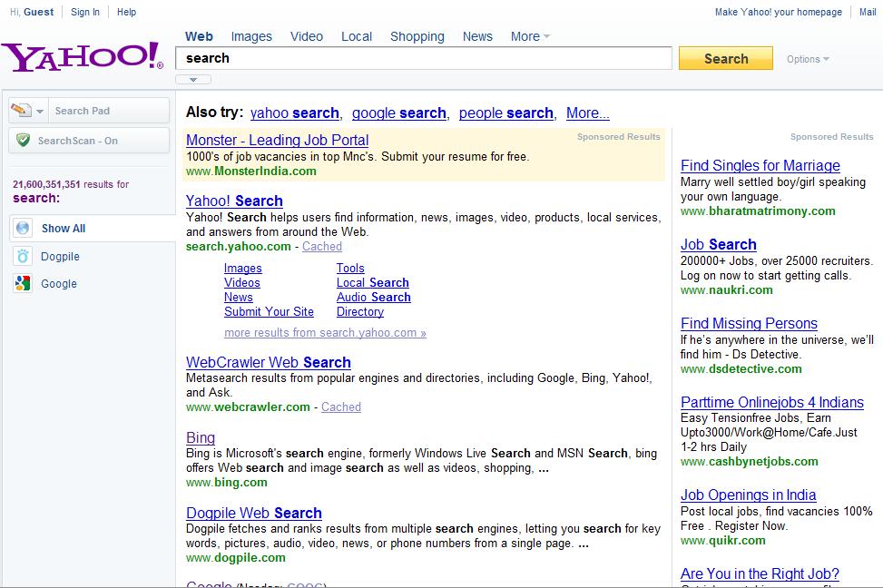
Task: Open the Shopping tab
Action: (417, 36)
